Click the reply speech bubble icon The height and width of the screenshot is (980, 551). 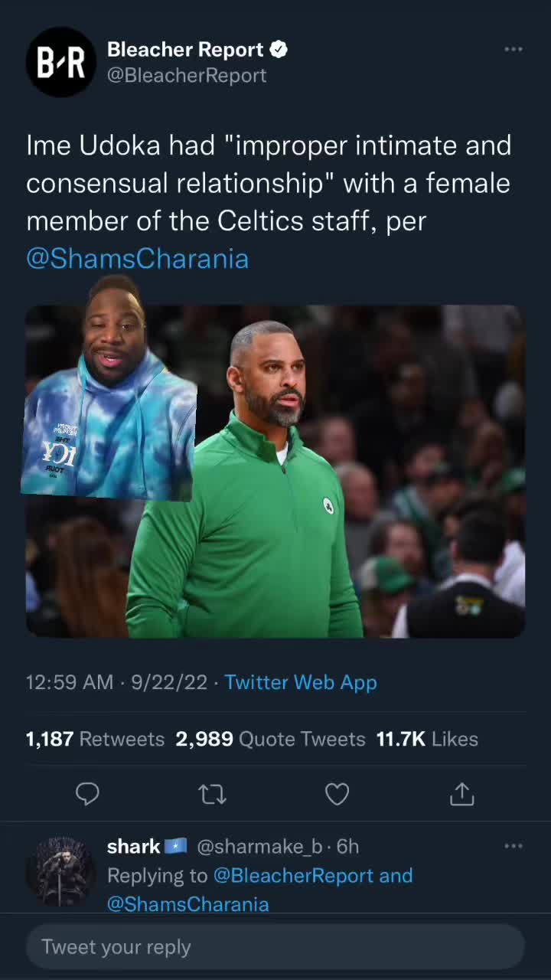click(x=87, y=794)
